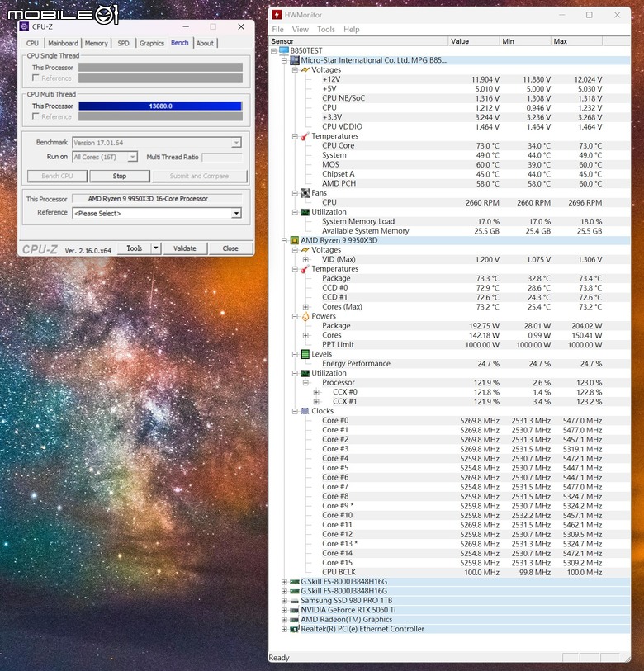Screen dimensions: 644x671
Task: Expand the CCX #1 utilization node
Action: pyautogui.click(x=316, y=402)
